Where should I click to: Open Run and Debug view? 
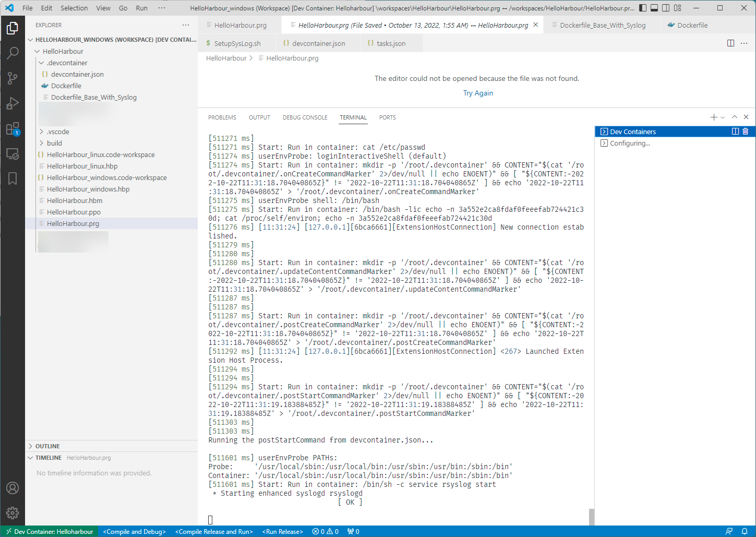[x=13, y=103]
